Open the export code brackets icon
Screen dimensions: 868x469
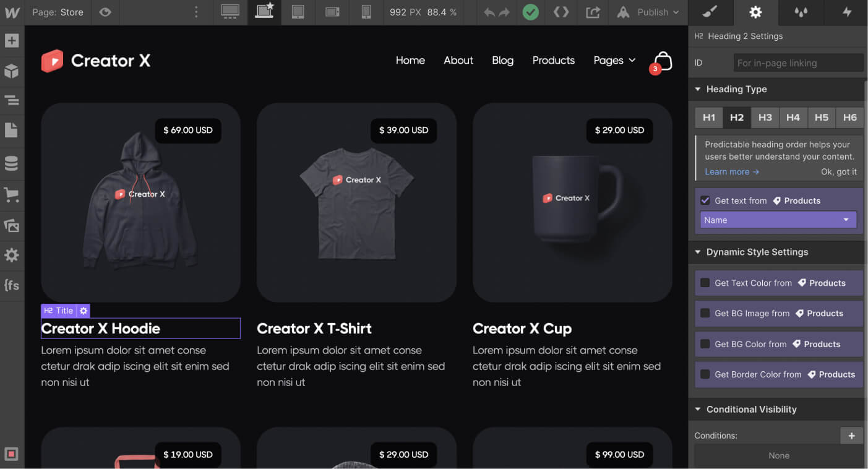point(561,12)
